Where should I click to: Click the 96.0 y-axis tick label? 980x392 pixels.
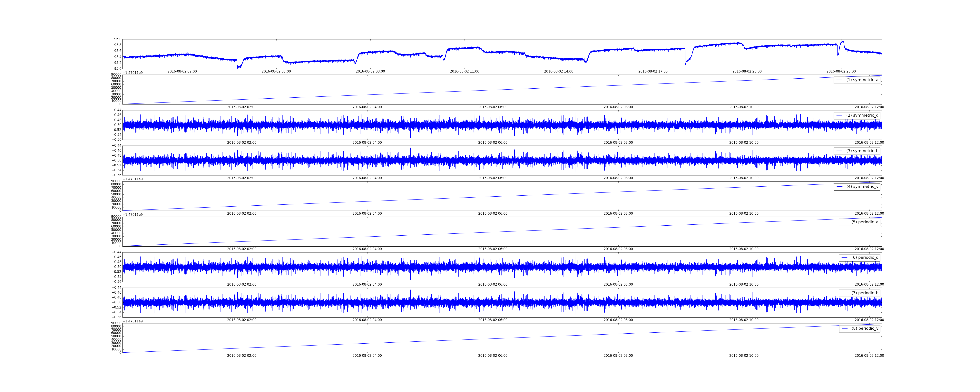click(x=118, y=39)
